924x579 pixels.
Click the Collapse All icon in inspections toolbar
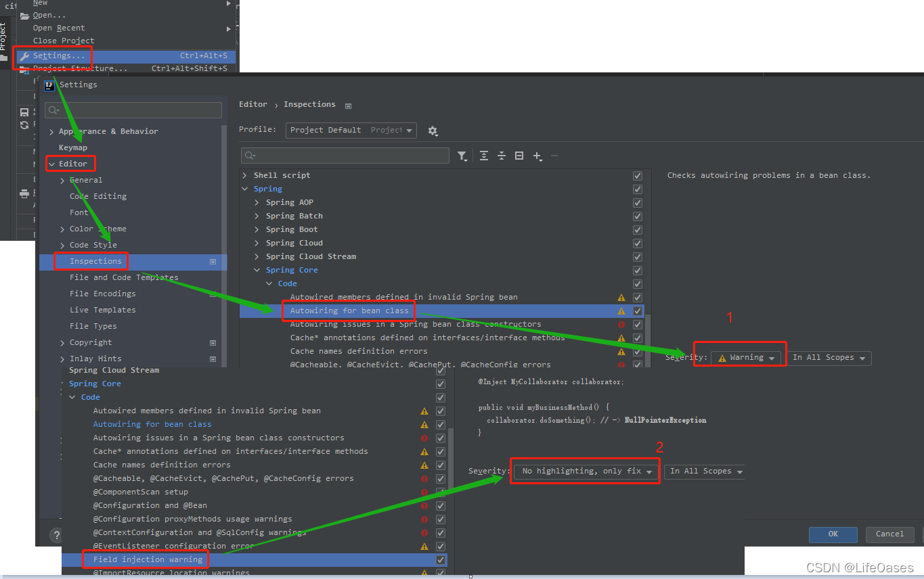(502, 156)
